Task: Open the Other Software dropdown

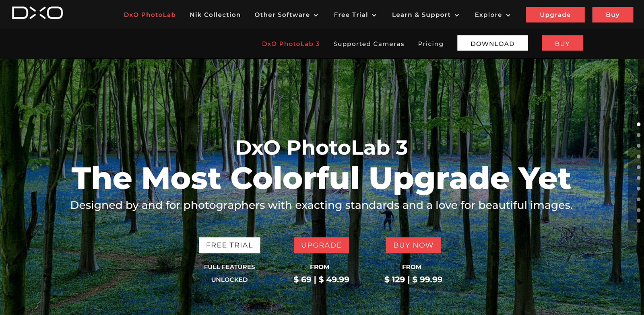Action: coord(286,15)
